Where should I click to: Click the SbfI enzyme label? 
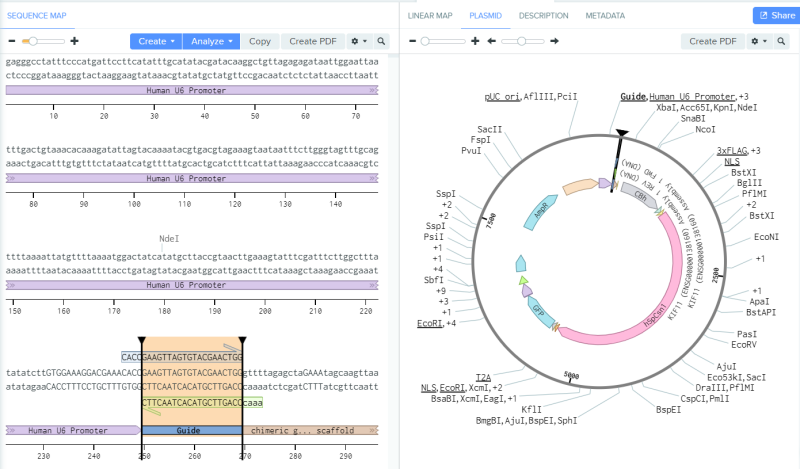coord(434,280)
